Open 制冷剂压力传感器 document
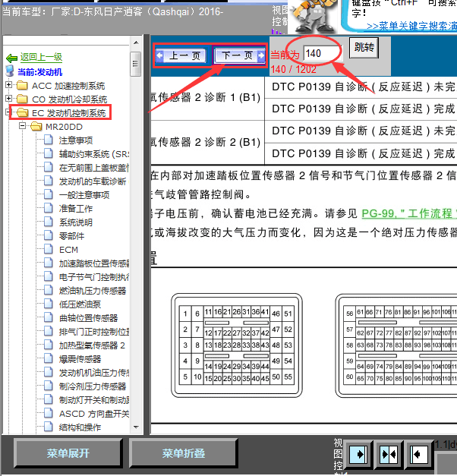The width and height of the screenshot is (457, 476). (93, 386)
